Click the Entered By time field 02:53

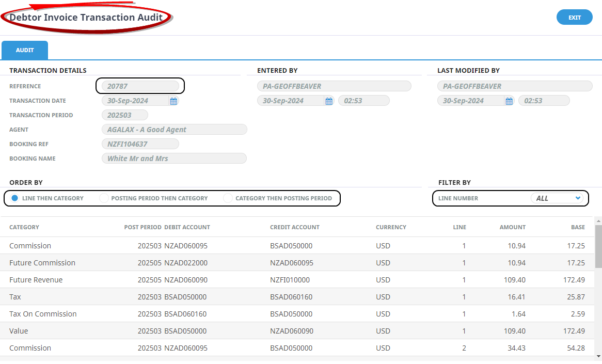click(363, 101)
